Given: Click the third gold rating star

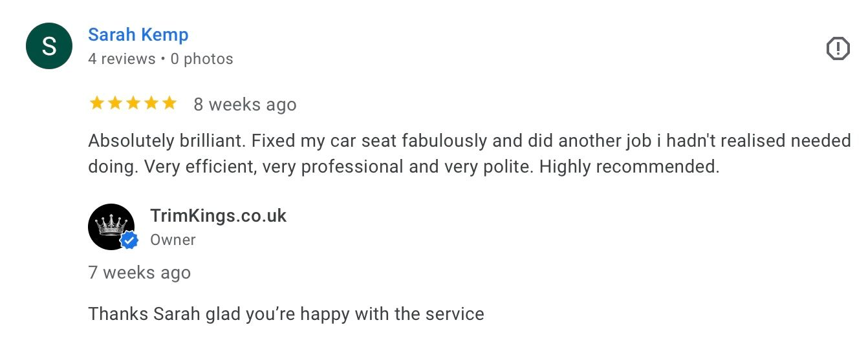Looking at the screenshot, I should tap(133, 103).
